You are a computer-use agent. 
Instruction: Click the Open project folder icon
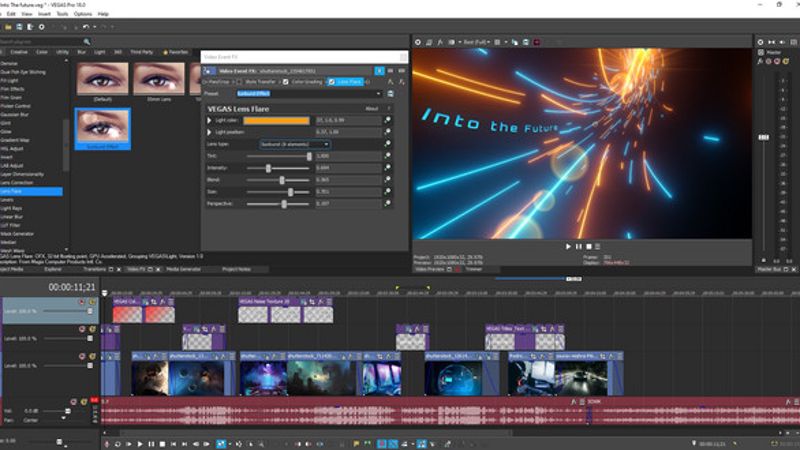pos(9,27)
